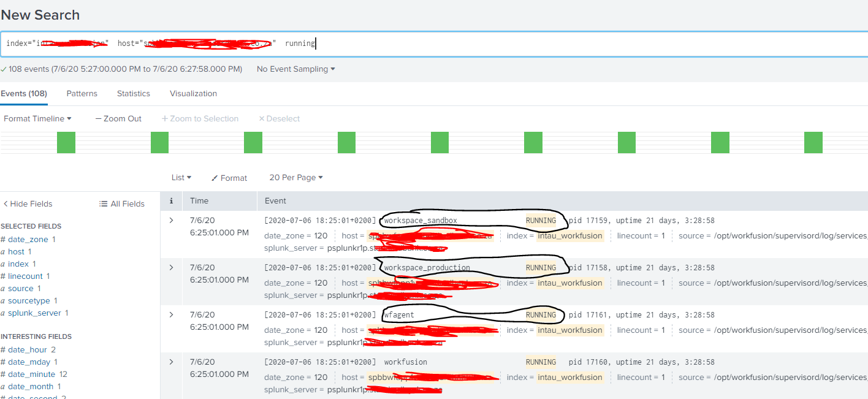Open the Format results options
This screenshot has height=399, width=868.
click(x=229, y=177)
